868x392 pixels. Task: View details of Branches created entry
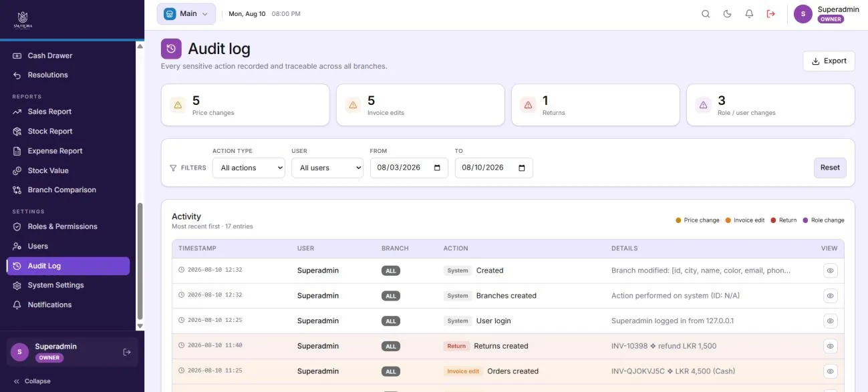[830, 296]
